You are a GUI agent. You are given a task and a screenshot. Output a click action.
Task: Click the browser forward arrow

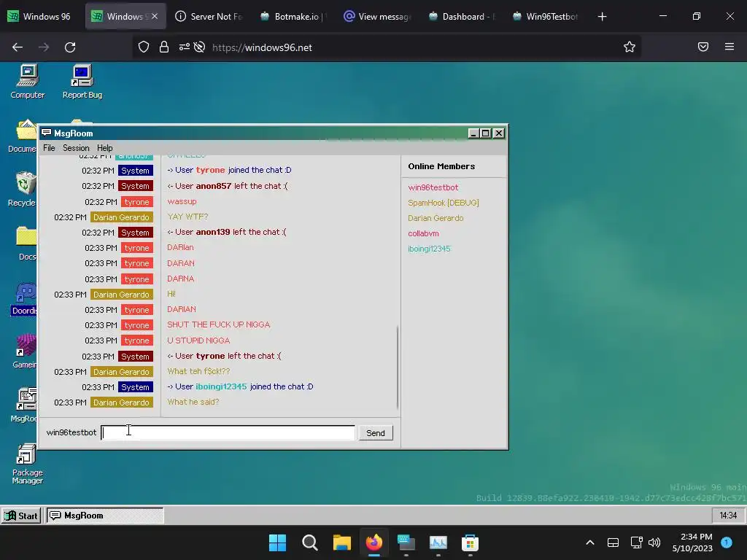pyautogui.click(x=44, y=47)
